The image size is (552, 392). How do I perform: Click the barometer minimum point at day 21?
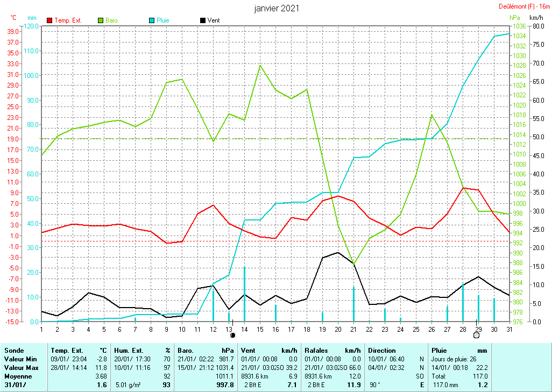point(353,265)
